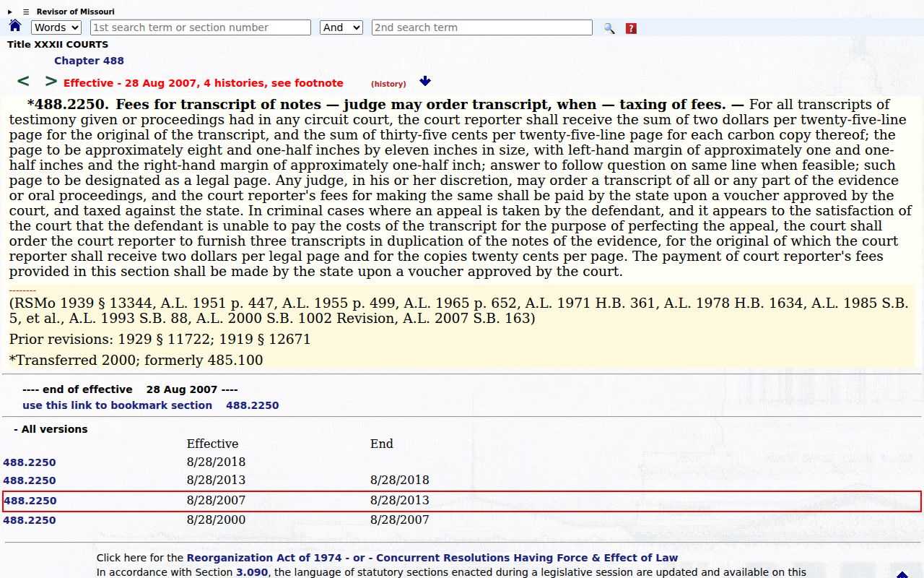Click the blue down arrow icon
This screenshot has height=578, width=924.
pyautogui.click(x=425, y=81)
